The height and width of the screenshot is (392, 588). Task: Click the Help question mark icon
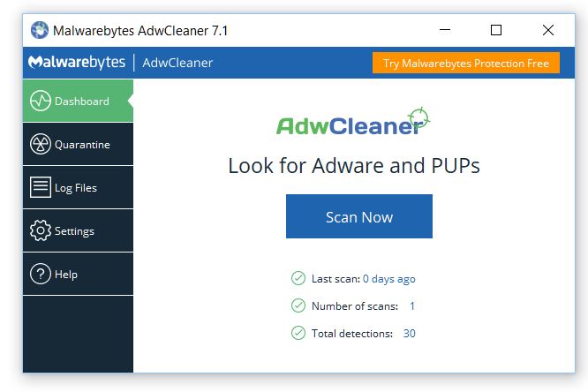point(40,274)
